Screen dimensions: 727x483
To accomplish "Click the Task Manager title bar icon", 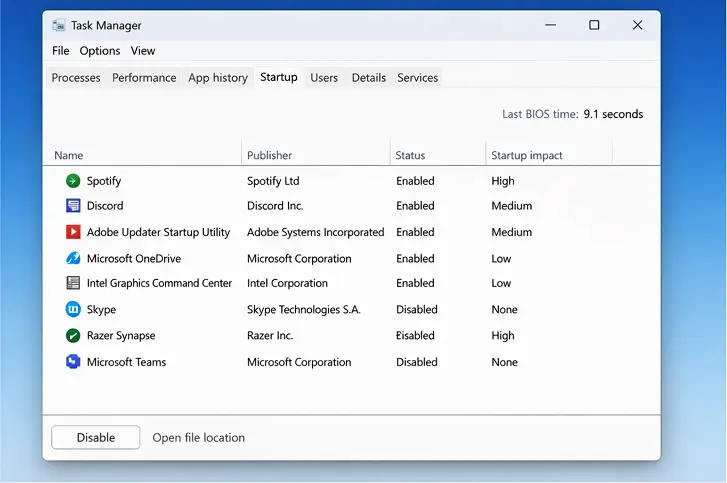I will coord(58,25).
